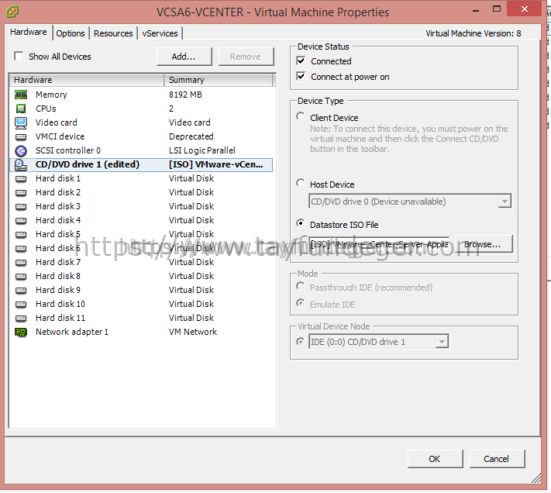Viewport: 551px width, 493px height.
Task: Click the Video card monitor icon
Action: (x=21, y=123)
